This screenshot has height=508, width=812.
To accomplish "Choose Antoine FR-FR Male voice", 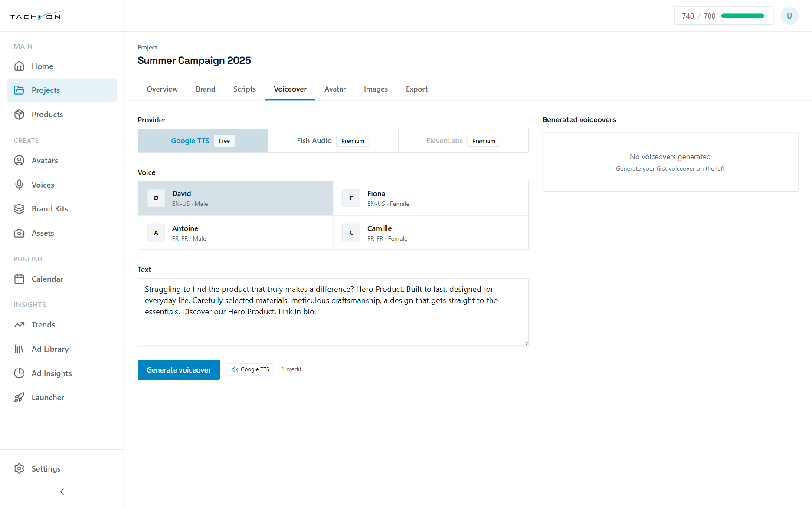I will (x=236, y=233).
